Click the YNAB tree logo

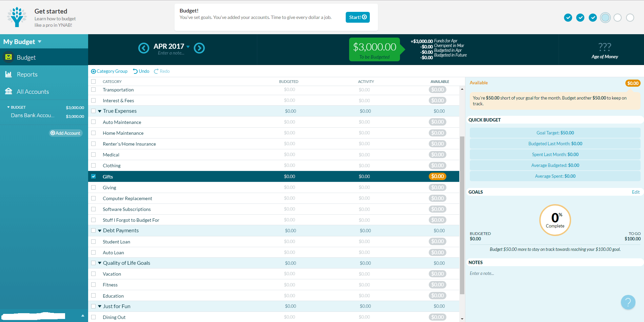17,17
